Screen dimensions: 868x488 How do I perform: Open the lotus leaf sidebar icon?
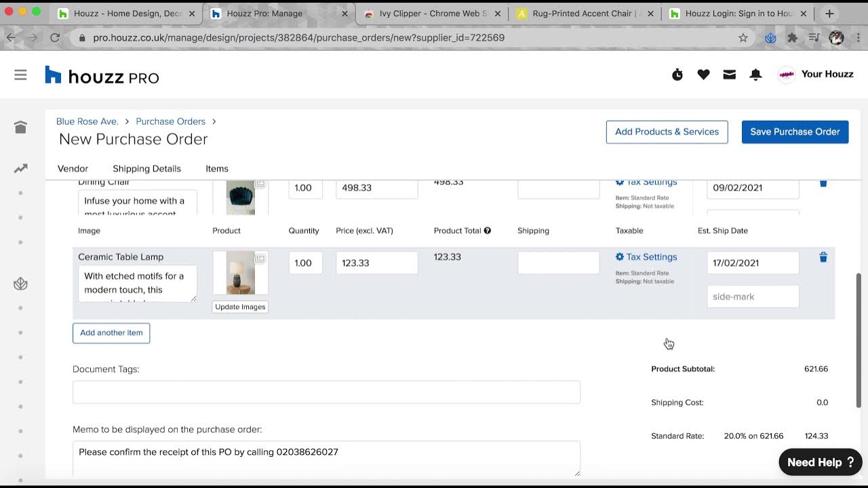[x=20, y=284]
